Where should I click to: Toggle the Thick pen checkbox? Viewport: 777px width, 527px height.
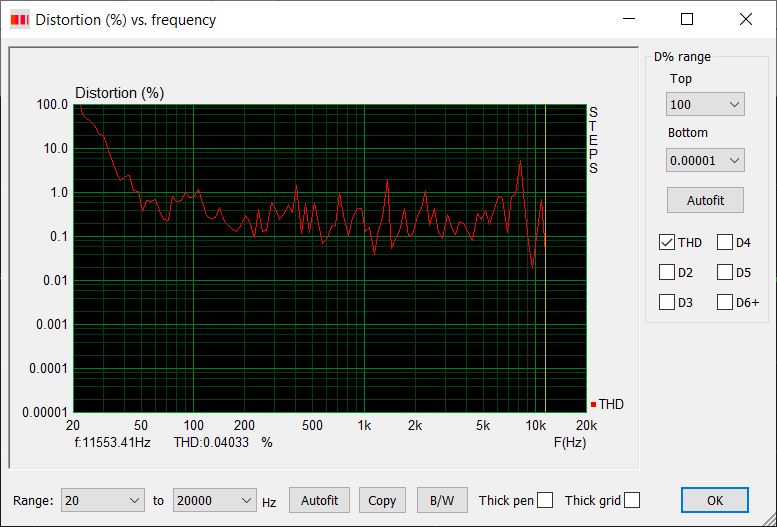545,500
